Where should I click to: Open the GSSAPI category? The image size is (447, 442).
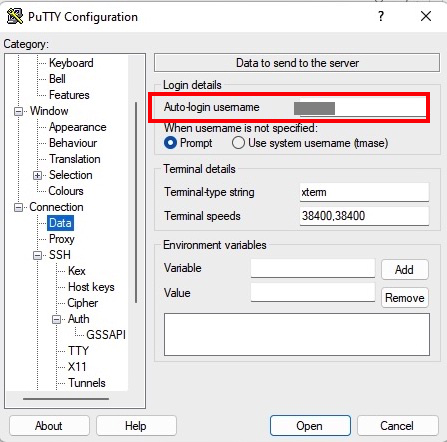point(106,335)
